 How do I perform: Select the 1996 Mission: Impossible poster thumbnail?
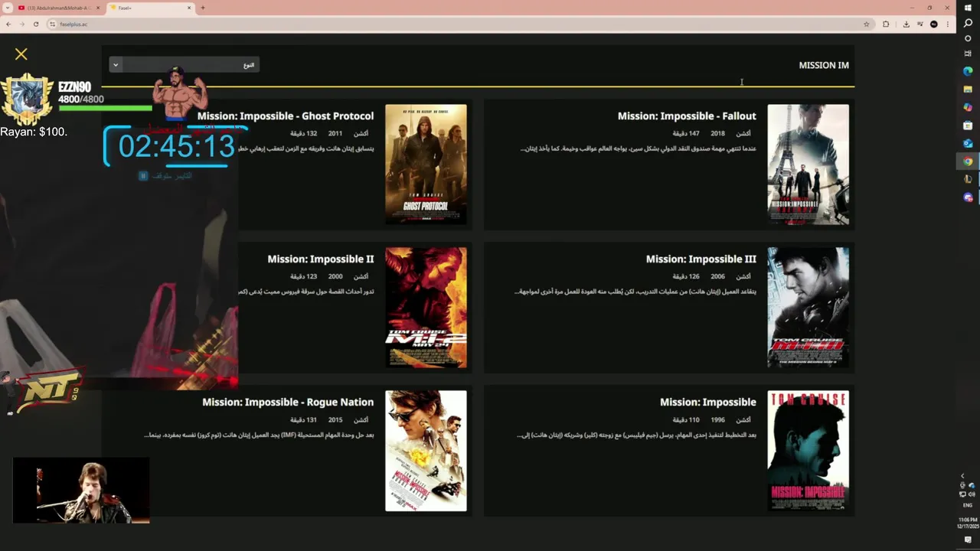pyautogui.click(x=808, y=451)
